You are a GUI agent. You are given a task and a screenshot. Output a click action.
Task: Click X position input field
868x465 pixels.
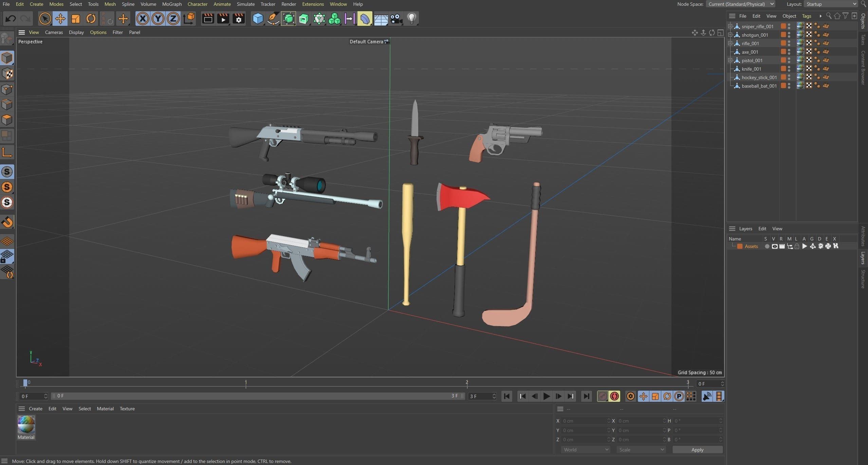pyautogui.click(x=586, y=421)
